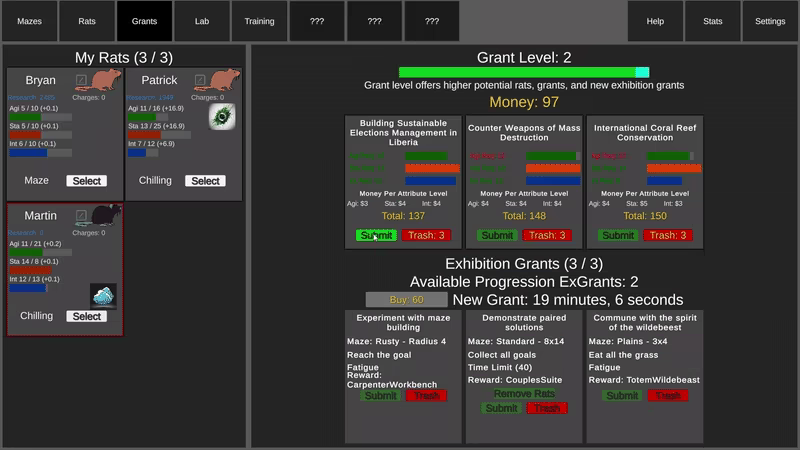Submit Counter Weapons of Mass Destruction grant
Image resolution: width=800 pixels, height=450 pixels.
click(x=497, y=235)
